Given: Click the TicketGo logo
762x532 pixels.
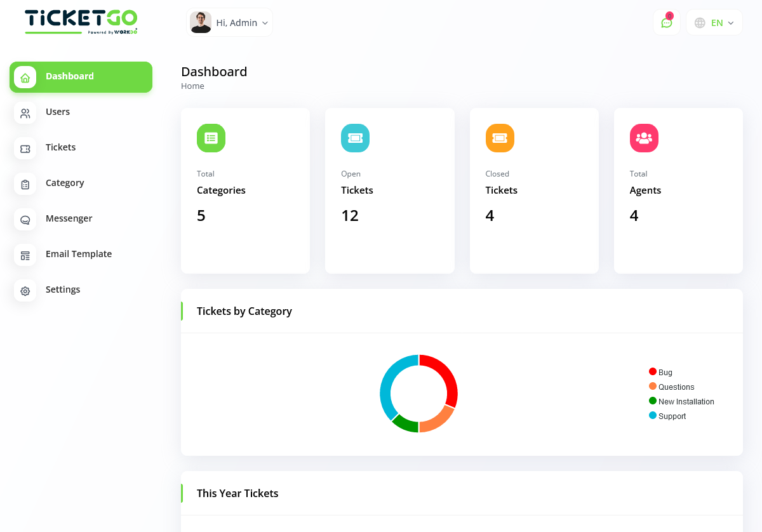Looking at the screenshot, I should click(x=81, y=22).
